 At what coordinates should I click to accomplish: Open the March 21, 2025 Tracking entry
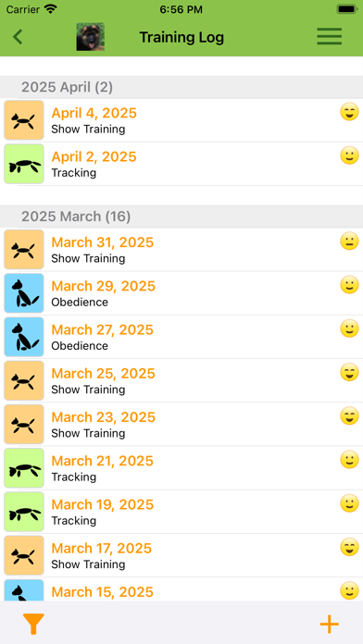[181, 468]
